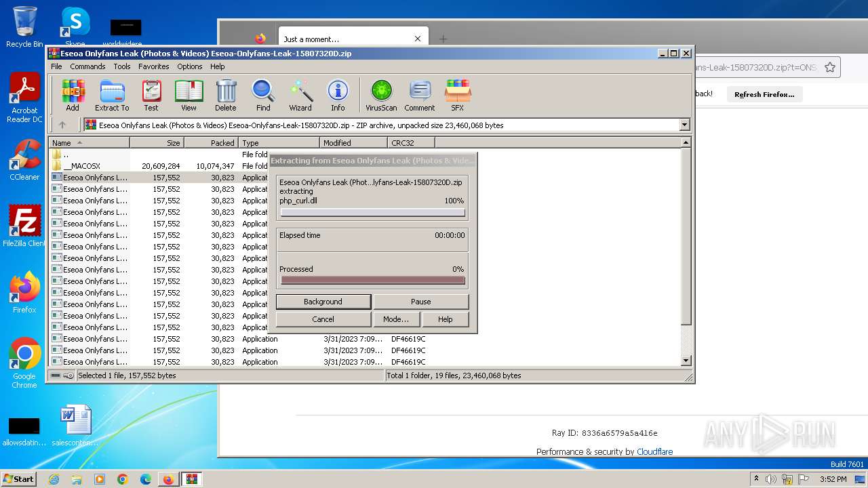Open Acrobat Reader DC desktop icon

point(24,98)
